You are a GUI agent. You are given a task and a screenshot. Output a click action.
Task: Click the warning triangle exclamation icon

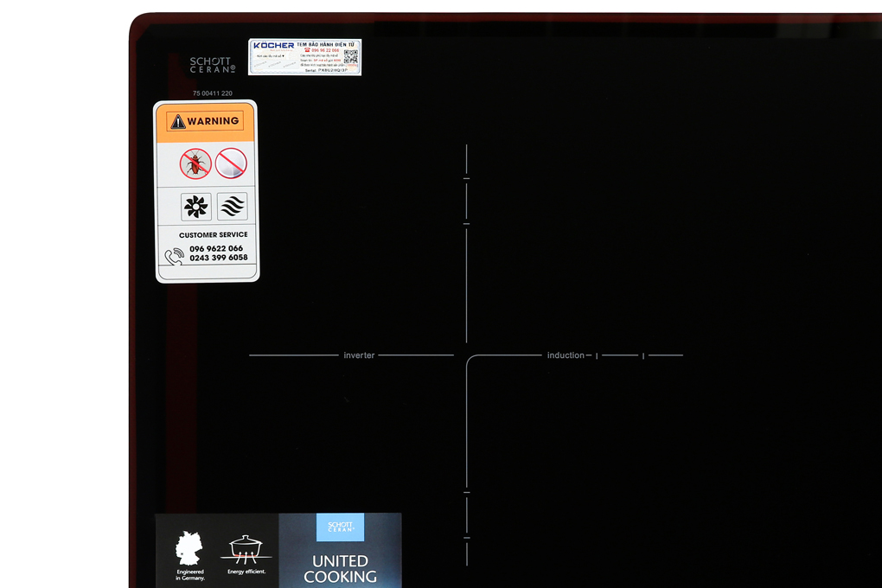tap(178, 122)
